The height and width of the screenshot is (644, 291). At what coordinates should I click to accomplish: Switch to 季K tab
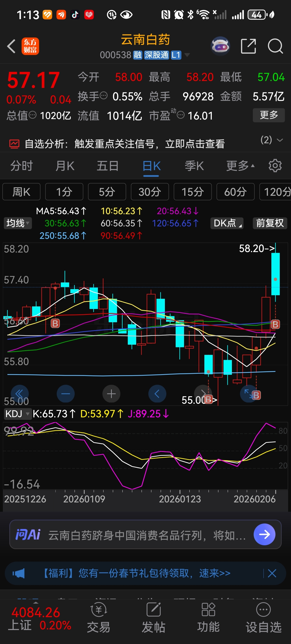point(194,166)
